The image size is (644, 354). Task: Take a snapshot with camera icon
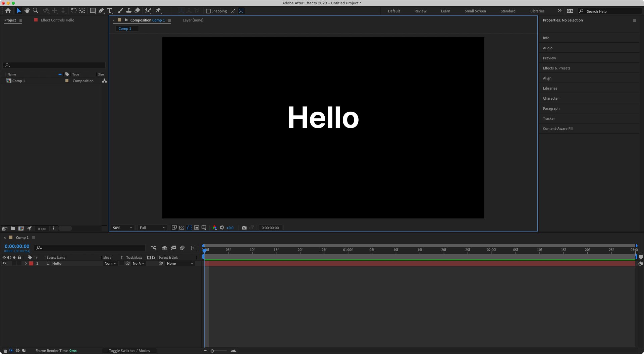244,228
